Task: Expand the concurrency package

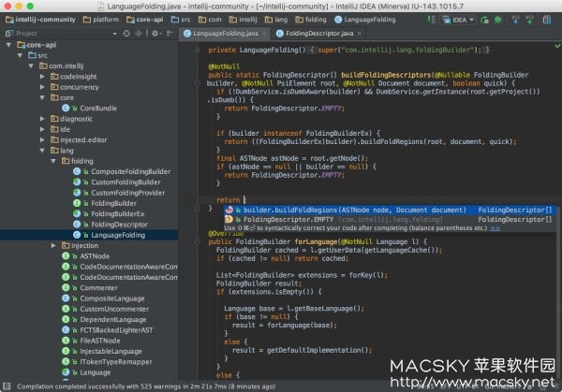Action: [x=42, y=87]
